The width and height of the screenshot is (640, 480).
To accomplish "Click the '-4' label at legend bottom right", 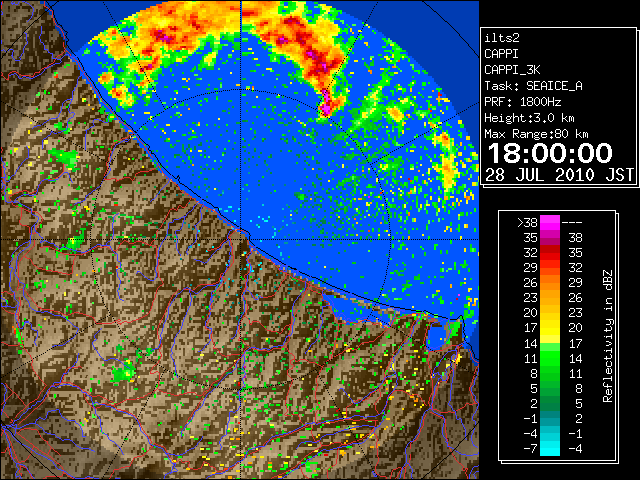I will point(575,448).
